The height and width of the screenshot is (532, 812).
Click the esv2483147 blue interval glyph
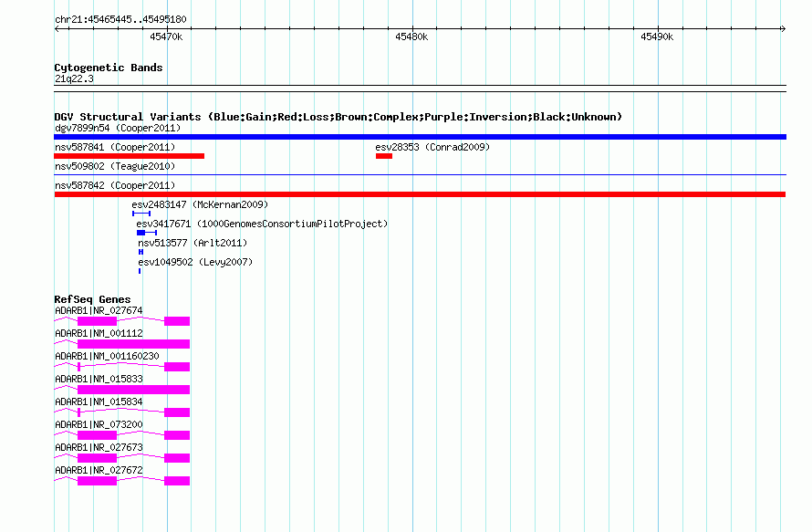coord(141,214)
